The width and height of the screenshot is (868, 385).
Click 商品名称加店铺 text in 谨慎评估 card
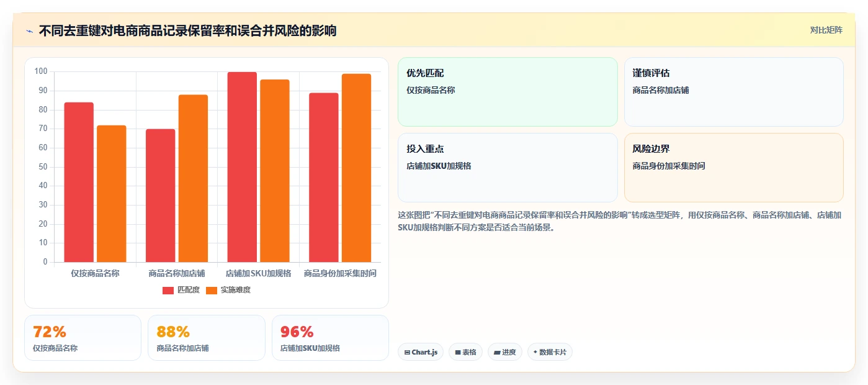pyautogui.click(x=661, y=90)
